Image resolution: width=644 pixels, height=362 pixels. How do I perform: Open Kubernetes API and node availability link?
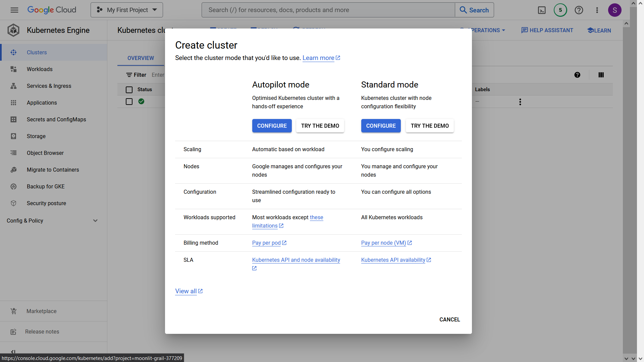[x=296, y=260]
